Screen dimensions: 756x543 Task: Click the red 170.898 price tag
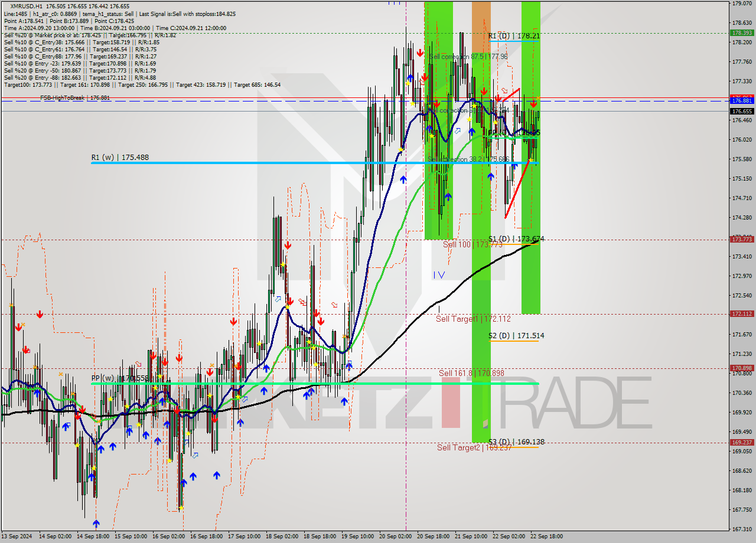[x=742, y=368]
